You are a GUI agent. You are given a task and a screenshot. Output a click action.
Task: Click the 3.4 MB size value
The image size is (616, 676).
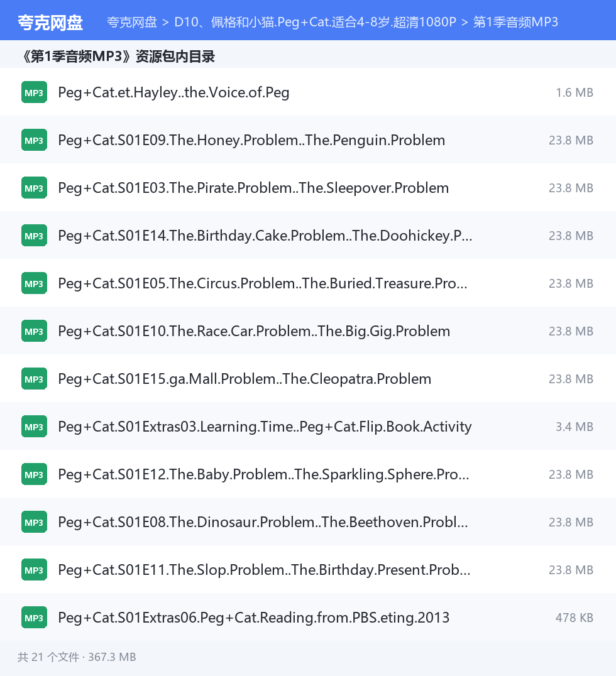[574, 427]
